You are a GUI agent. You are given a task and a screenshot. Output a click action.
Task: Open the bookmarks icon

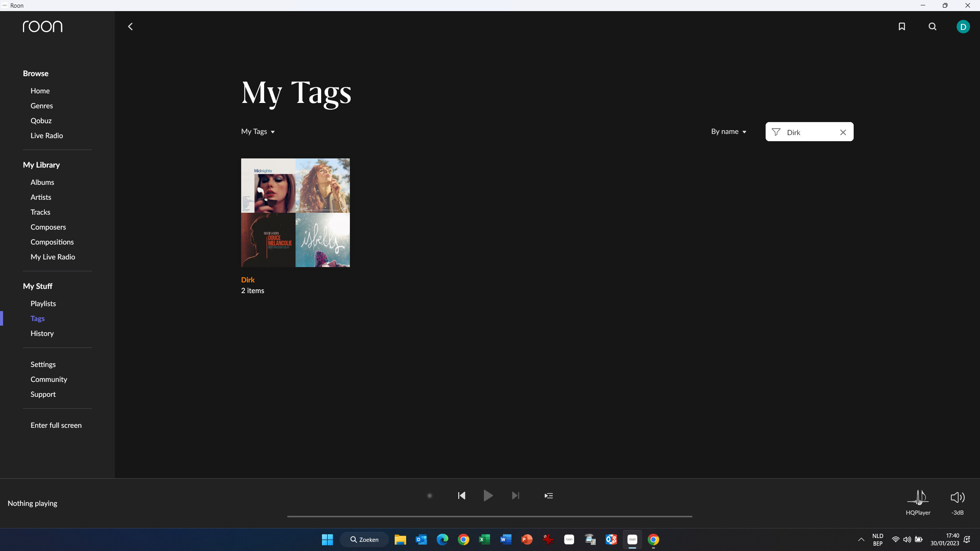pyautogui.click(x=902, y=26)
